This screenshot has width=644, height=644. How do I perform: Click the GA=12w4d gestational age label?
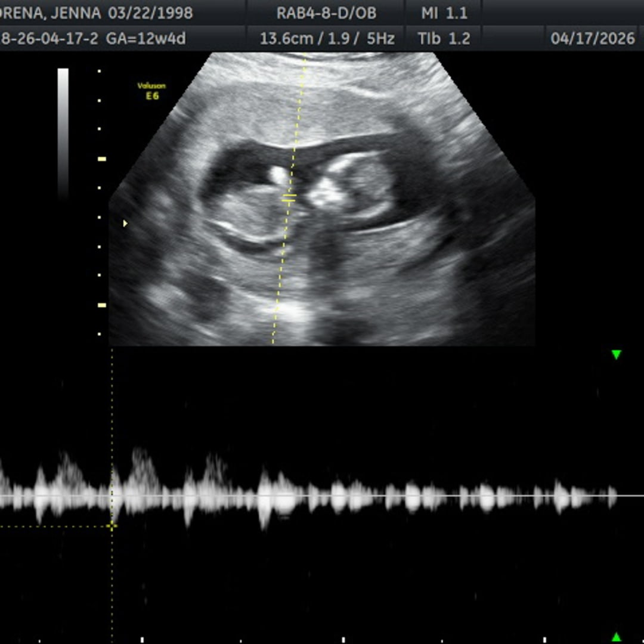tap(146, 39)
